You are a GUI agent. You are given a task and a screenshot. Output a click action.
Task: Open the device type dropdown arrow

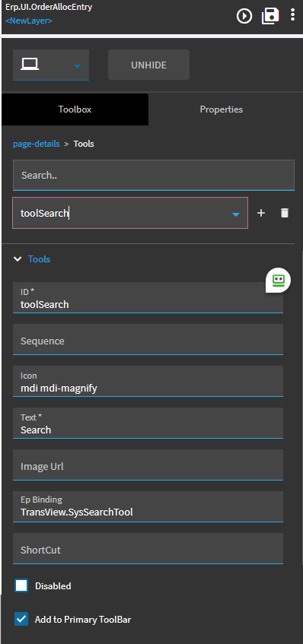click(78, 65)
